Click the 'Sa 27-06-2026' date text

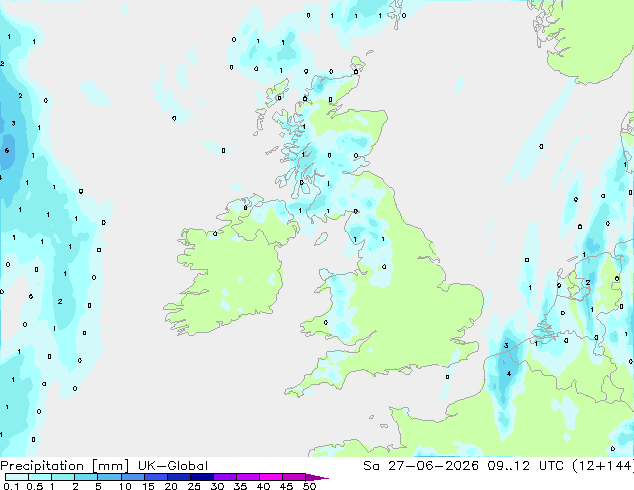tap(421, 466)
